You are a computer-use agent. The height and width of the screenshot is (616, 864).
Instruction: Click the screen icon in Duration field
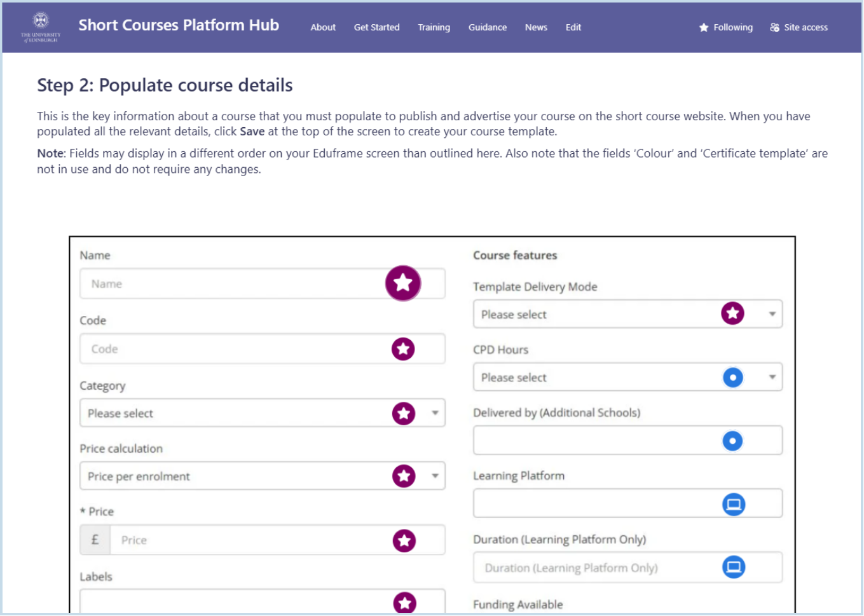(734, 567)
